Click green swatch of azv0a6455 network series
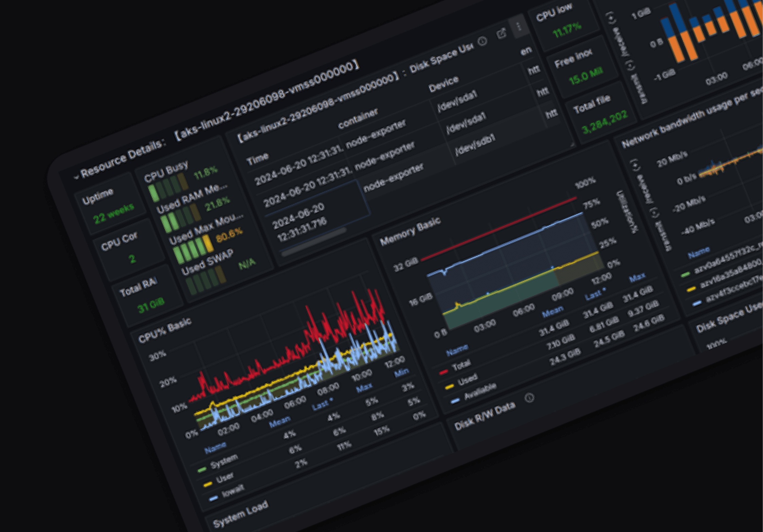Viewport: 763px width, 532px height. coord(686,274)
